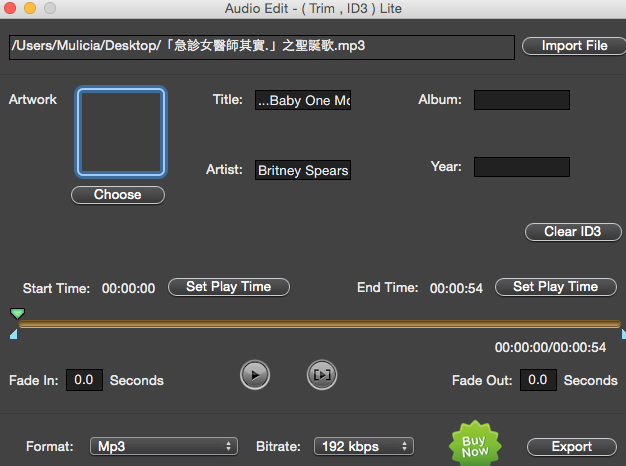
Task: Click the green Buy Now badge
Action: pos(475,444)
